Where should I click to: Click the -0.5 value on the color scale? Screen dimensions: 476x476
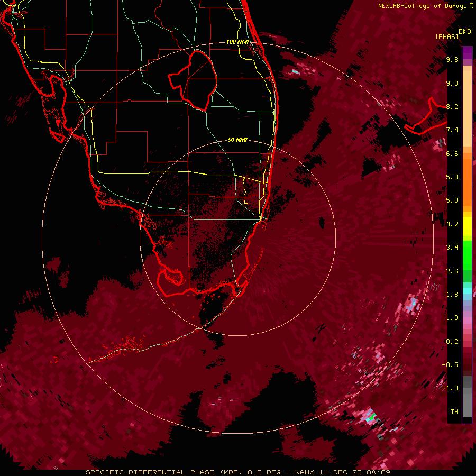point(450,365)
